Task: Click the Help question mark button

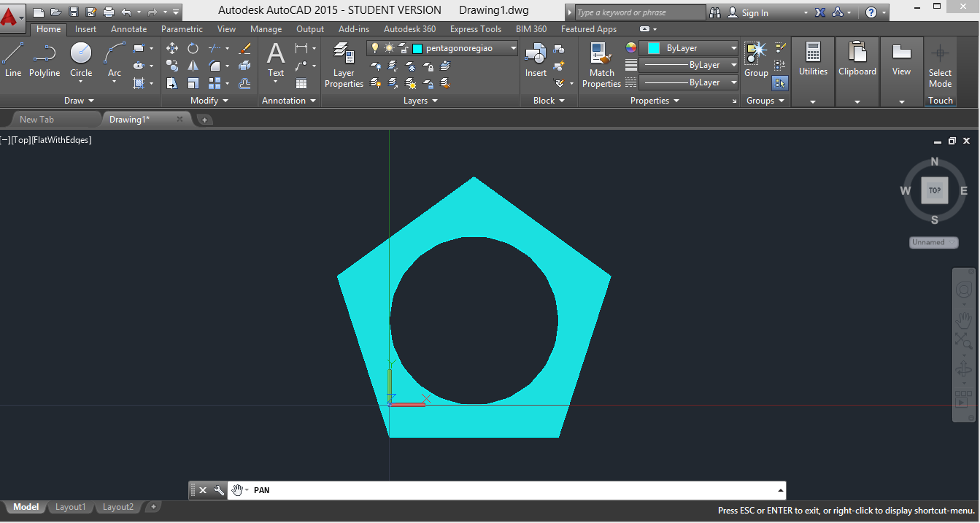Action: click(x=871, y=12)
